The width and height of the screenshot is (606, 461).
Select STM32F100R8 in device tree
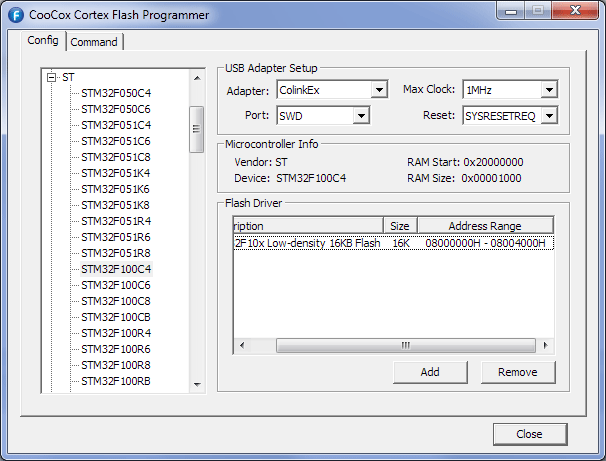(116, 365)
